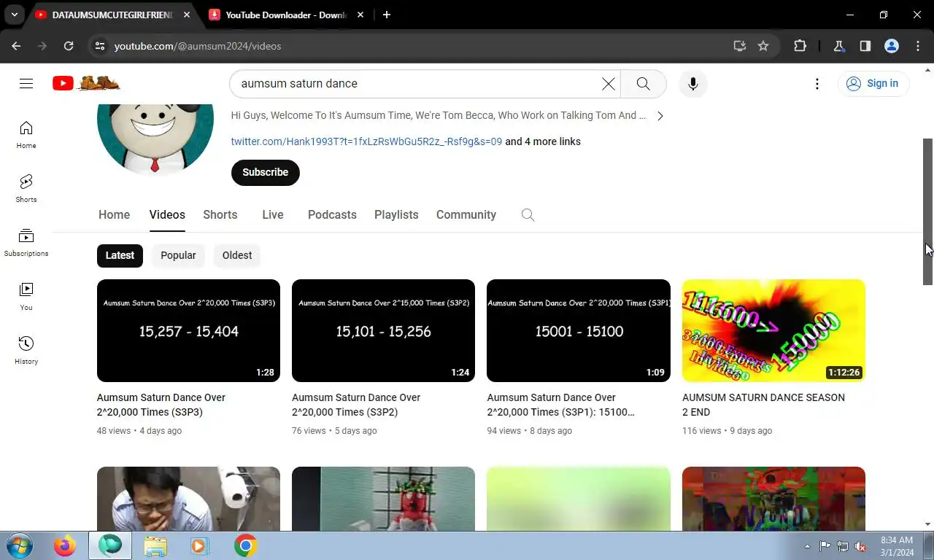The height and width of the screenshot is (560, 934).
Task: Open You in the sidebar
Action: click(x=26, y=297)
